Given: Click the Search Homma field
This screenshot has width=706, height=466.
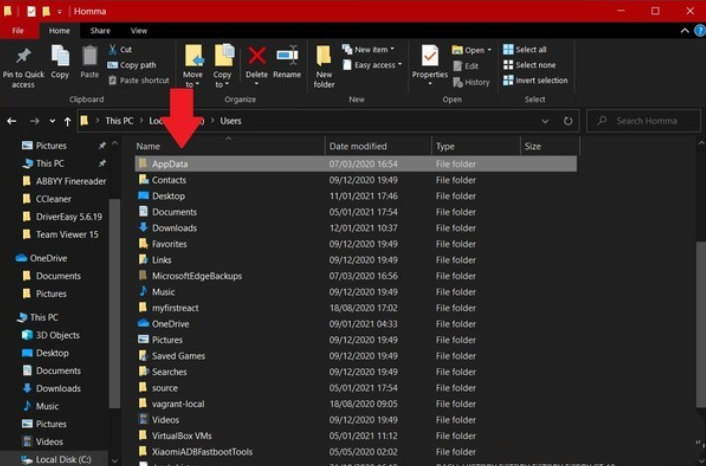Looking at the screenshot, I should 643,121.
